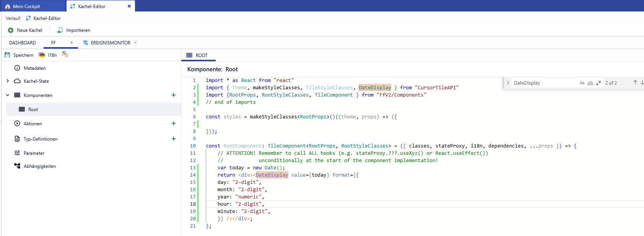Viewport: 644px width, 236px height.
Task: Click the tools icon next to I18n
Action: (x=65, y=54)
